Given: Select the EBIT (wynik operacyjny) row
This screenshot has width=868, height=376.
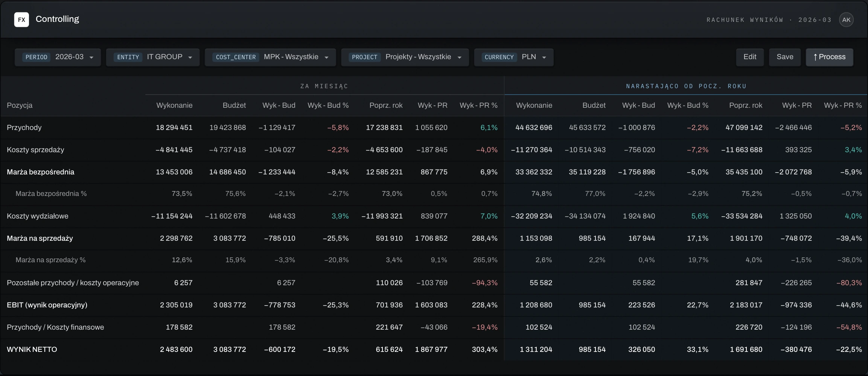Looking at the screenshot, I should click(x=434, y=305).
